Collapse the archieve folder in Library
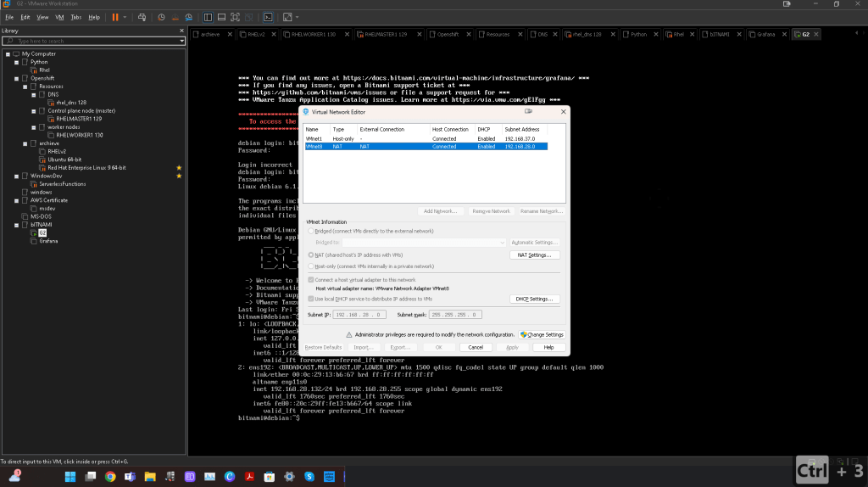The image size is (868, 487). pyautogui.click(x=25, y=143)
